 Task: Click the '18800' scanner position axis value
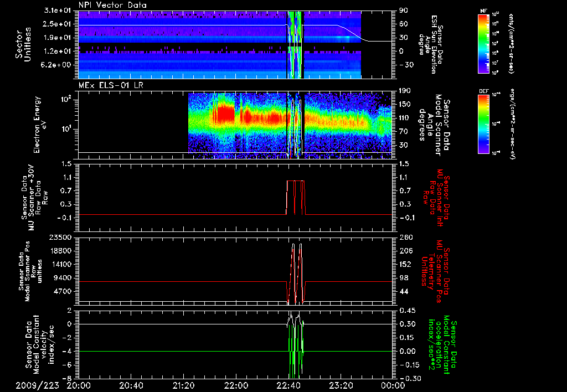(60, 251)
